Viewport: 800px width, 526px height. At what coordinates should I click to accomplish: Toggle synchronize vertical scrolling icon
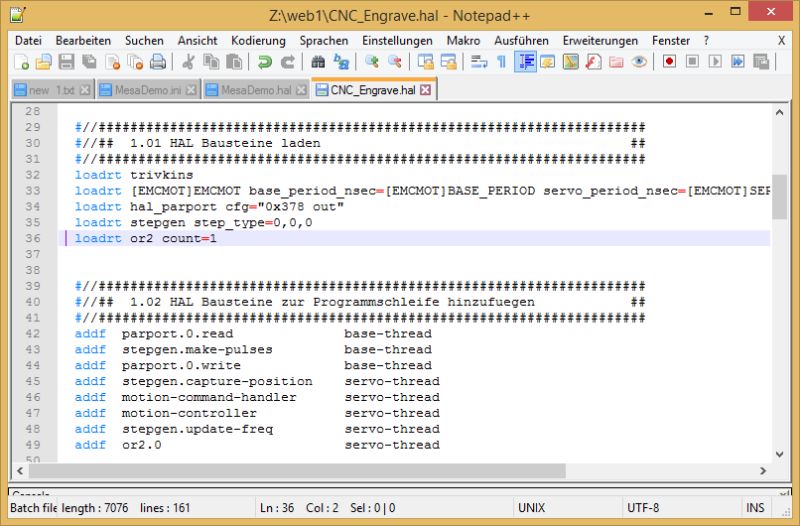pyautogui.click(x=425, y=62)
